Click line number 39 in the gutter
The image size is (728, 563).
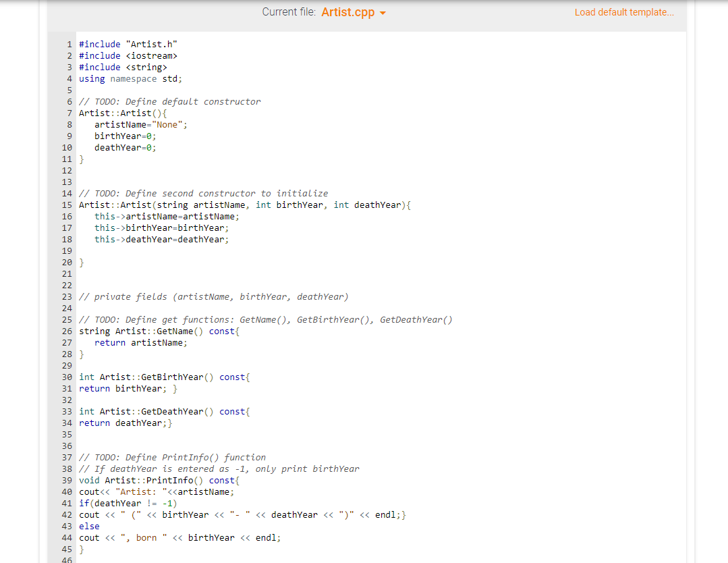coord(67,481)
